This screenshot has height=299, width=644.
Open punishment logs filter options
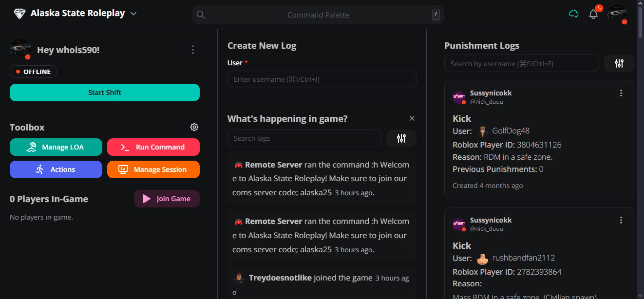[619, 63]
